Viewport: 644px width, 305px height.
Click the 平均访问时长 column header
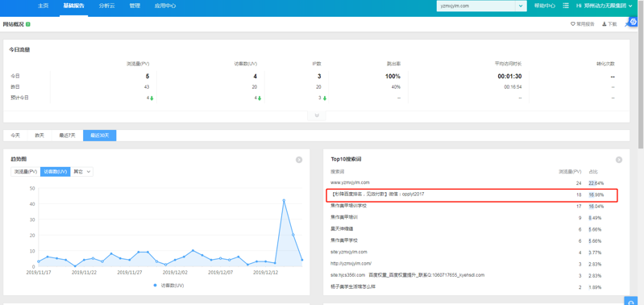click(508, 64)
